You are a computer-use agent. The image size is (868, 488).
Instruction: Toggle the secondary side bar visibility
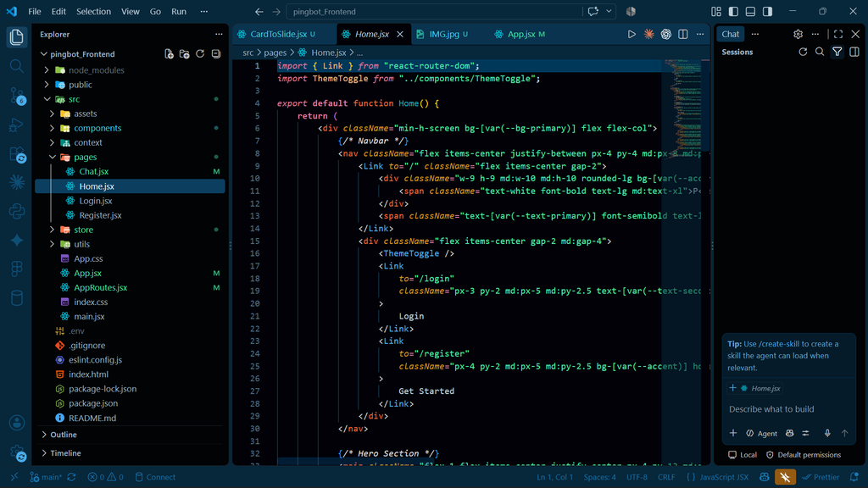tap(767, 11)
